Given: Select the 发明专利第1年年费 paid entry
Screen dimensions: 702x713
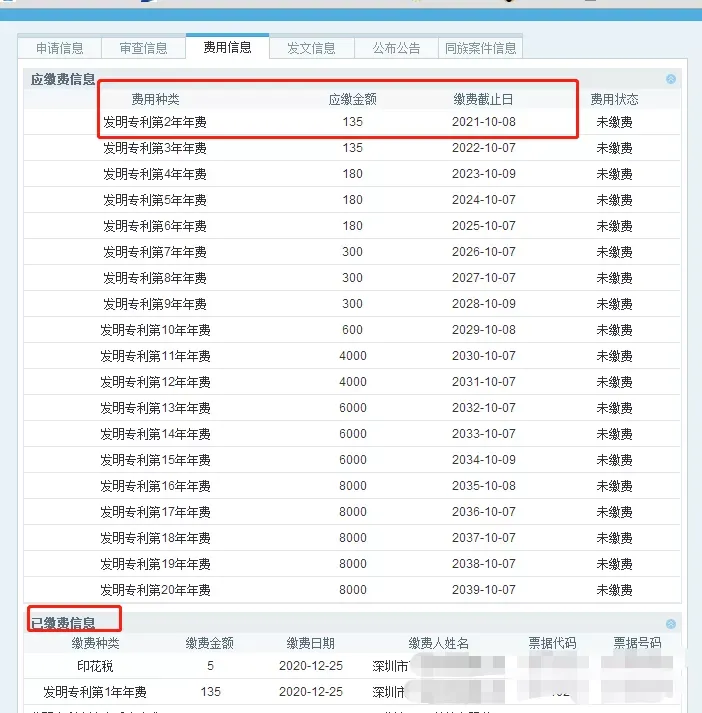Looking at the screenshot, I should point(95,692).
